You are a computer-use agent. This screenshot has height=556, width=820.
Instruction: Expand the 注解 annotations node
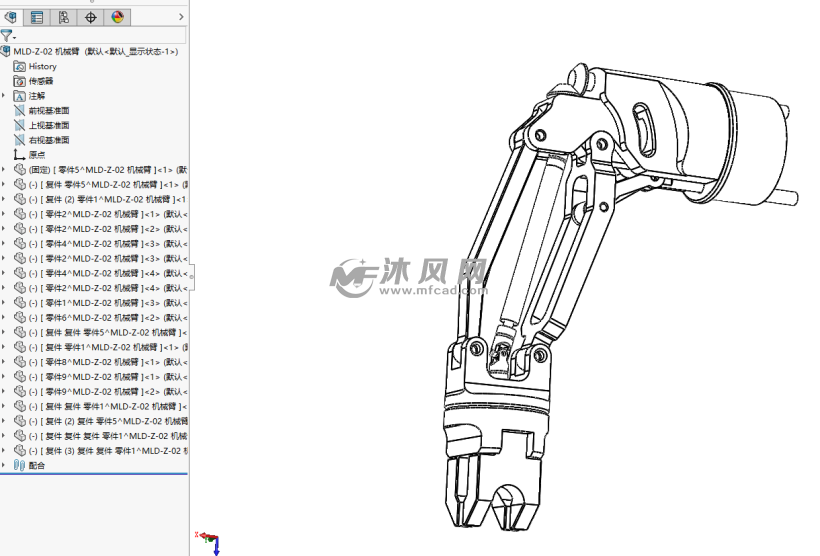4,96
